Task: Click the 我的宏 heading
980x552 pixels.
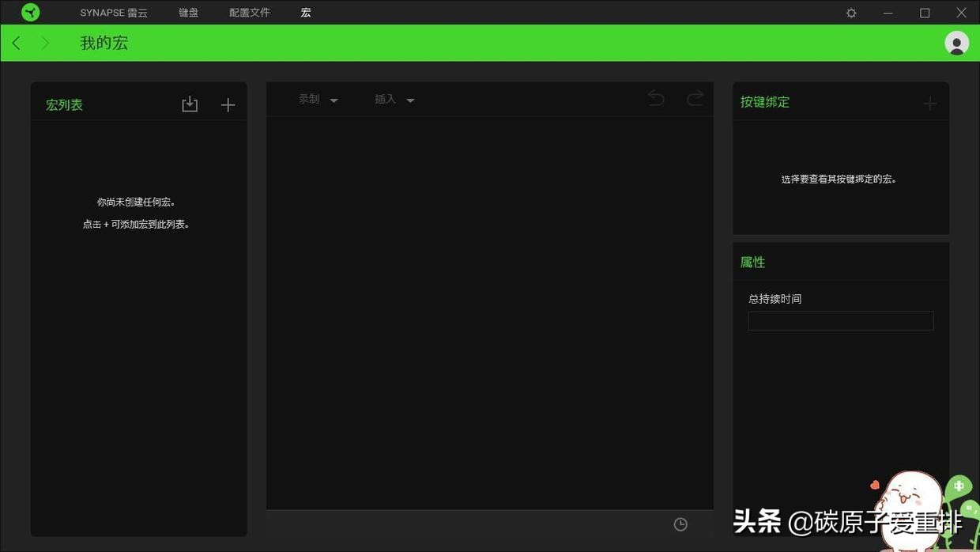Action: [x=104, y=43]
